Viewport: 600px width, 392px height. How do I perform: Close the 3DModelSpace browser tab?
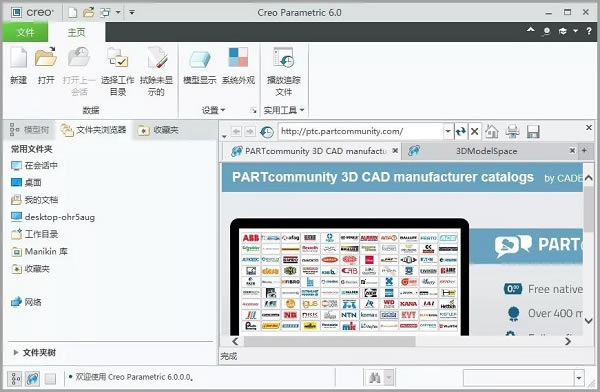(572, 151)
